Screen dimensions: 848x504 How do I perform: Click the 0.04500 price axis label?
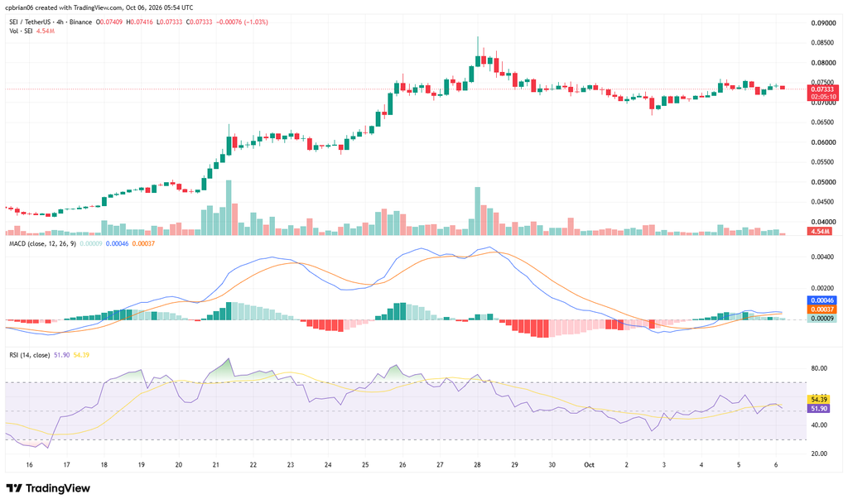tap(823, 202)
